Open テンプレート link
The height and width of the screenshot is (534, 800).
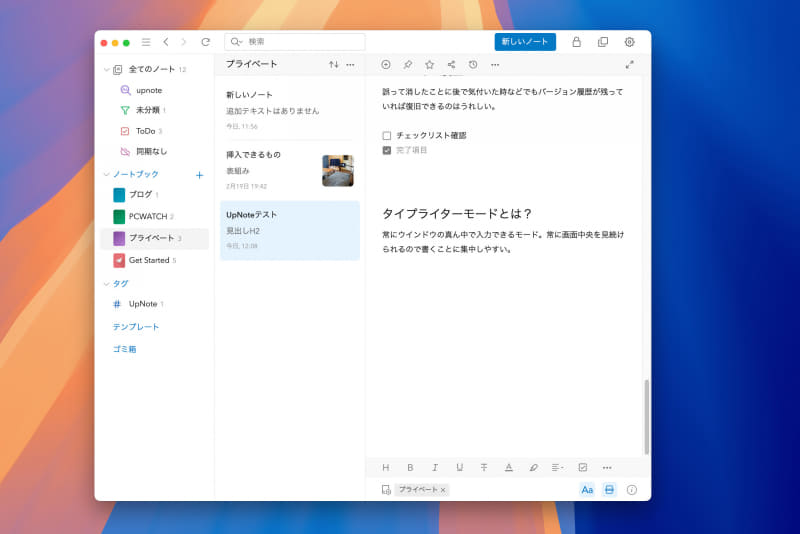(x=136, y=326)
